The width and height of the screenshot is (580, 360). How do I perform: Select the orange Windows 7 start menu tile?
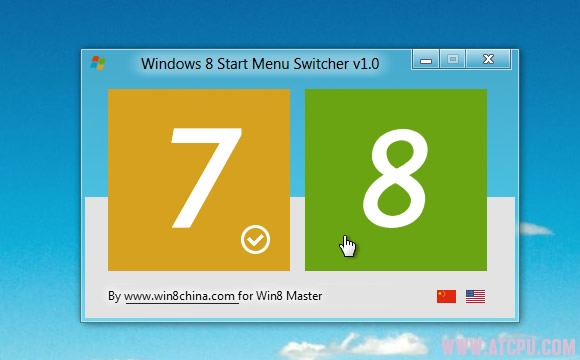tap(199, 180)
